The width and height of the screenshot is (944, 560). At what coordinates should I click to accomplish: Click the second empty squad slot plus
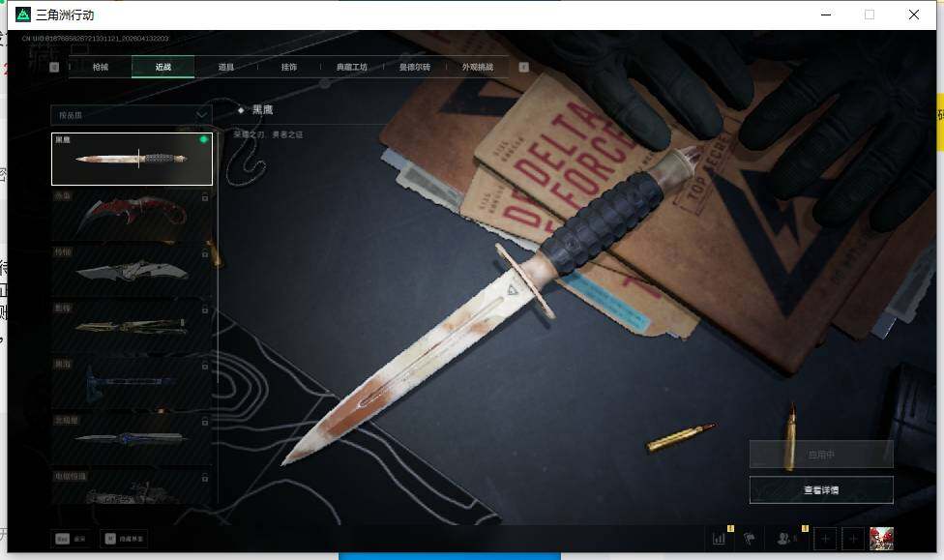[853, 539]
